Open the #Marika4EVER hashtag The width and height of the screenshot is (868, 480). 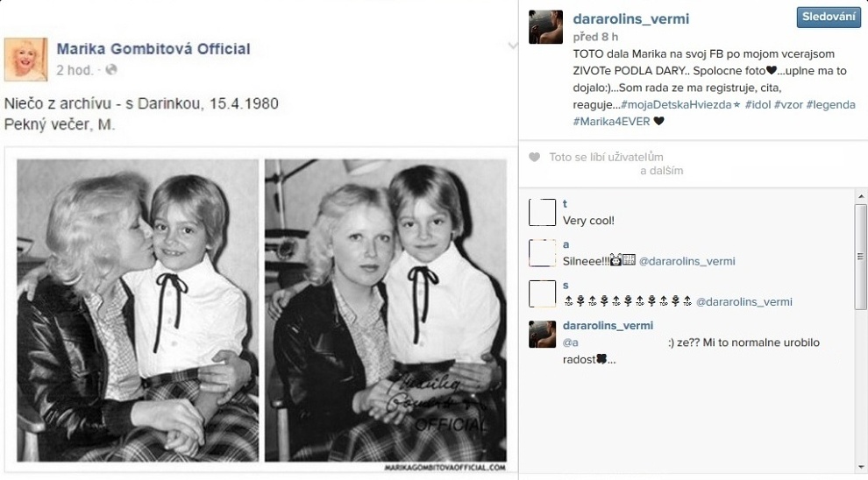pos(611,121)
